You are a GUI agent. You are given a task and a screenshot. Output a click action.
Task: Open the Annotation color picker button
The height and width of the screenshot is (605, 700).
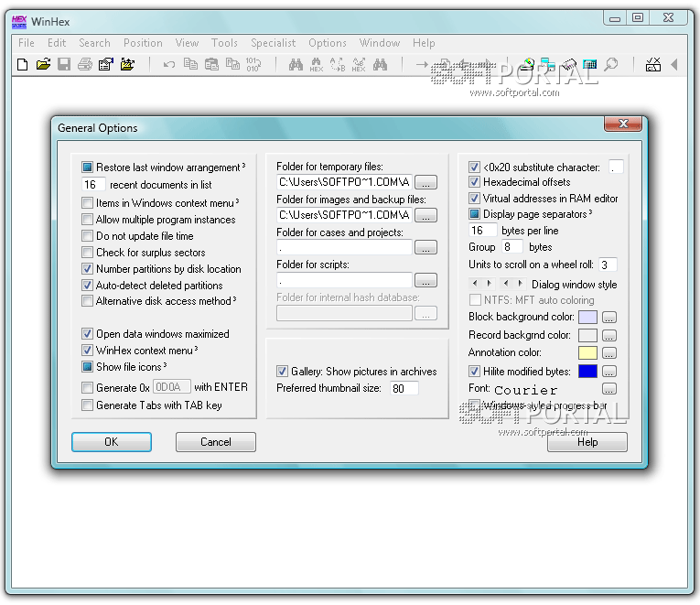pos(608,353)
